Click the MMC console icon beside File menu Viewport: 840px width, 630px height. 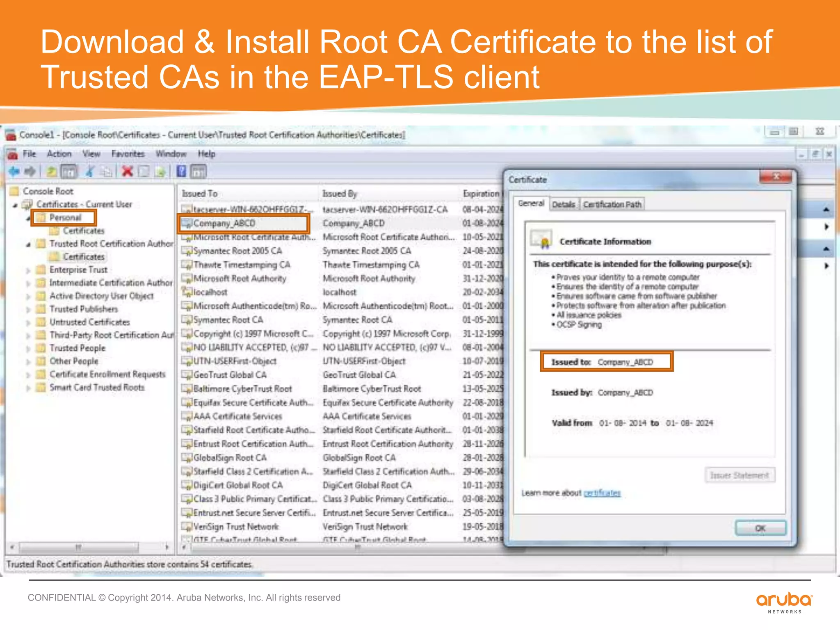(x=12, y=154)
